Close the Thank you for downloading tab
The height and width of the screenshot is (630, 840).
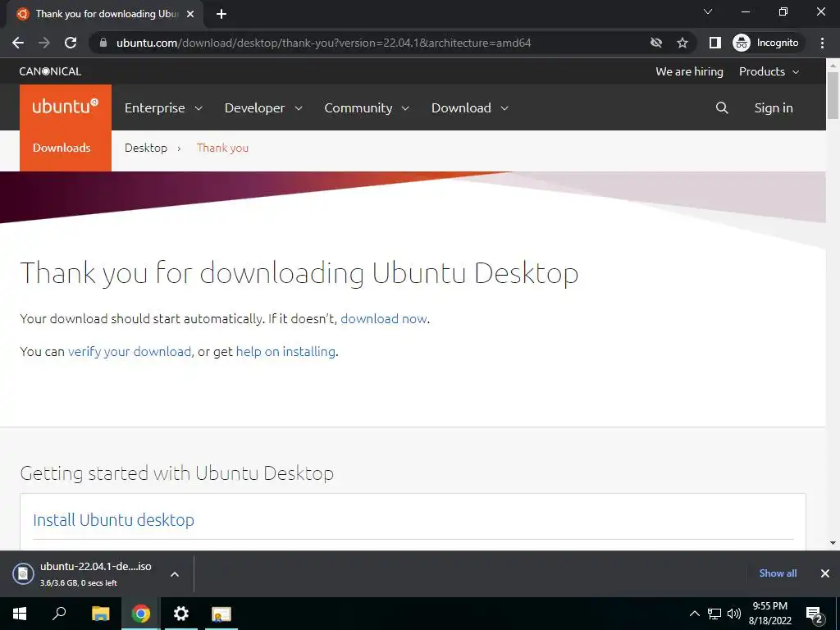pos(190,14)
